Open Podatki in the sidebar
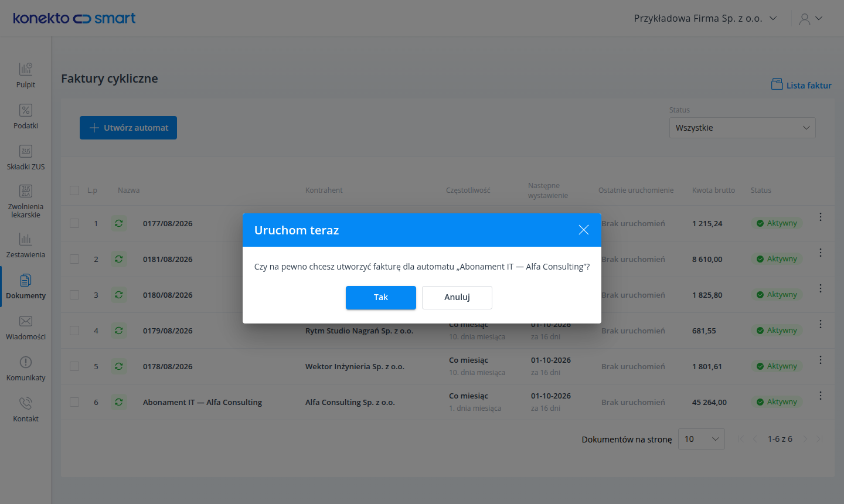Image resolution: width=844 pixels, height=504 pixels. pyautogui.click(x=26, y=117)
